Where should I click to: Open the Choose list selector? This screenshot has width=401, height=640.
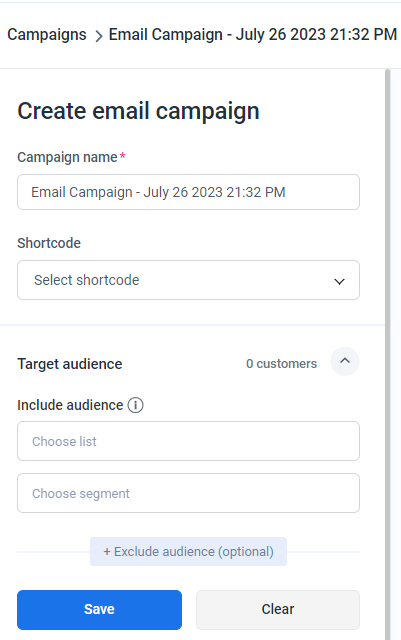(x=188, y=441)
